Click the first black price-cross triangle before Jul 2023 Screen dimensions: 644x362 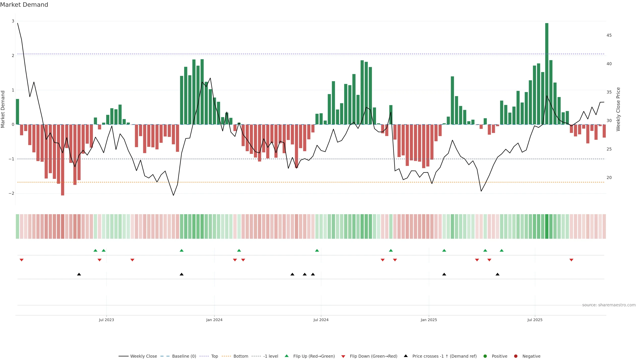(79, 274)
